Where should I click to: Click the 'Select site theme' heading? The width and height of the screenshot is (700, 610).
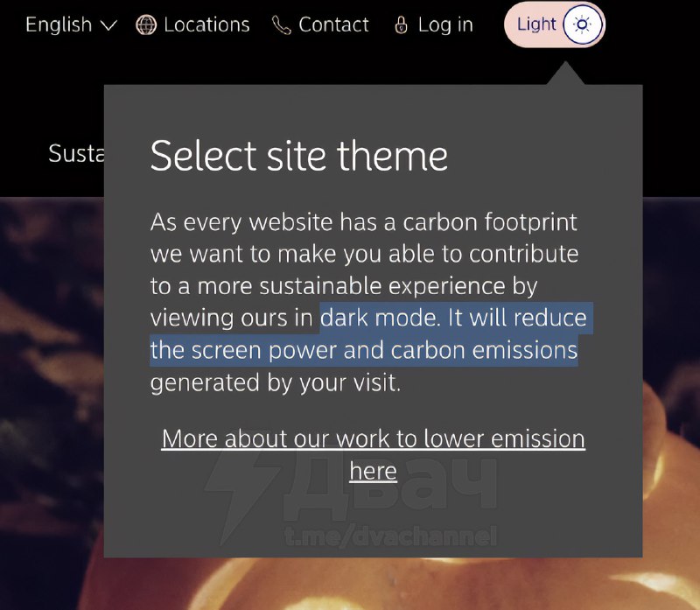(x=299, y=157)
